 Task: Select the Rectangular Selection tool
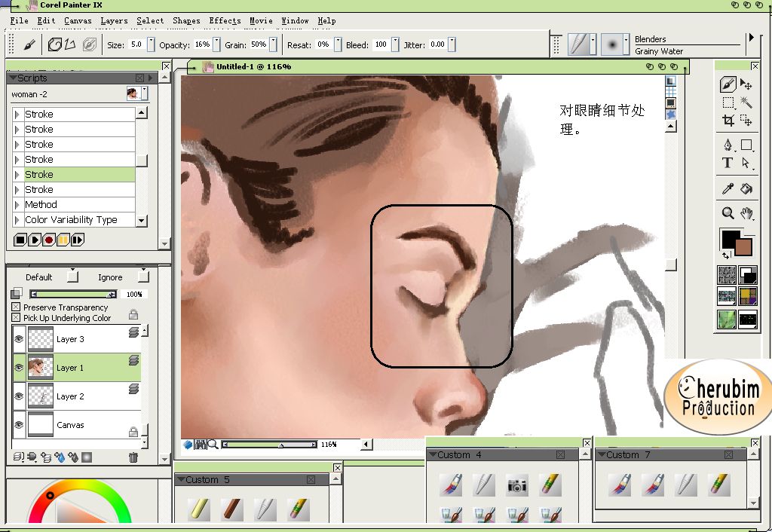(x=728, y=102)
